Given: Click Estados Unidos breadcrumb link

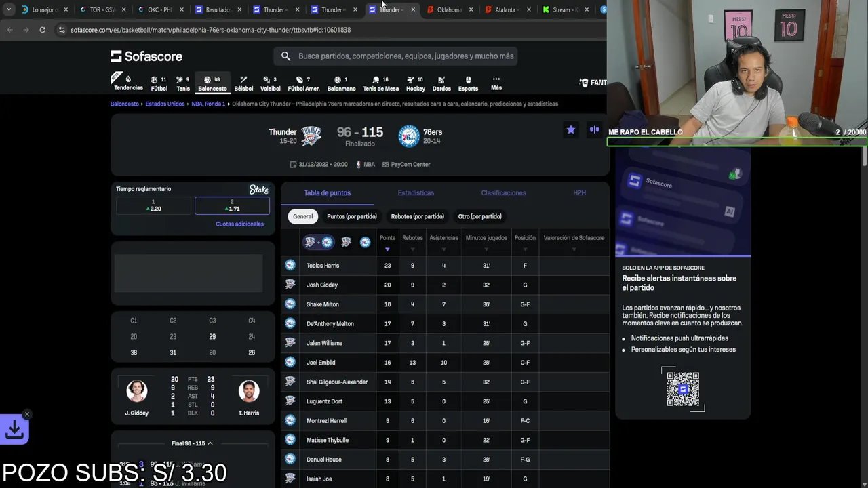Looking at the screenshot, I should pyautogui.click(x=165, y=104).
